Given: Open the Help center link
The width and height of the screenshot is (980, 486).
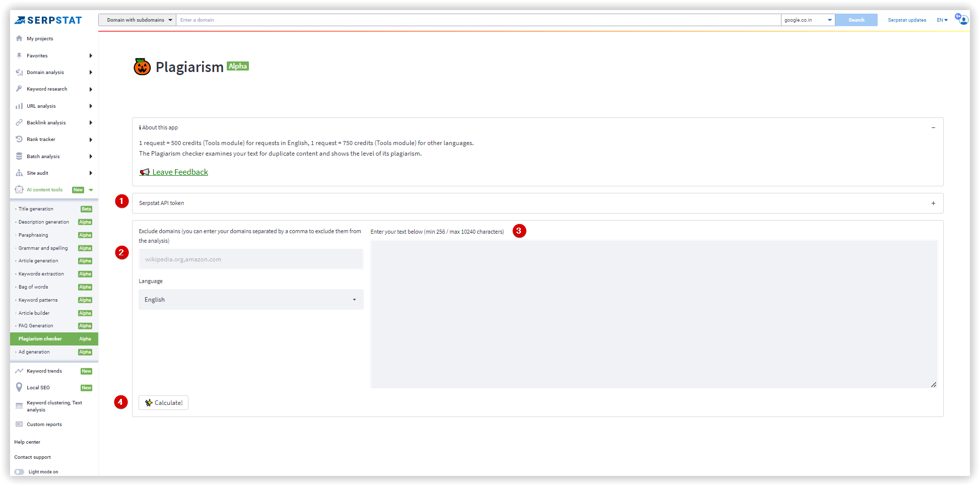Looking at the screenshot, I should click(27, 442).
